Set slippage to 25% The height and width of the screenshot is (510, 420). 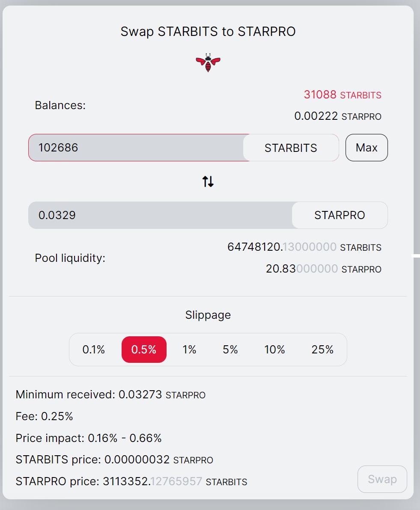tap(322, 350)
